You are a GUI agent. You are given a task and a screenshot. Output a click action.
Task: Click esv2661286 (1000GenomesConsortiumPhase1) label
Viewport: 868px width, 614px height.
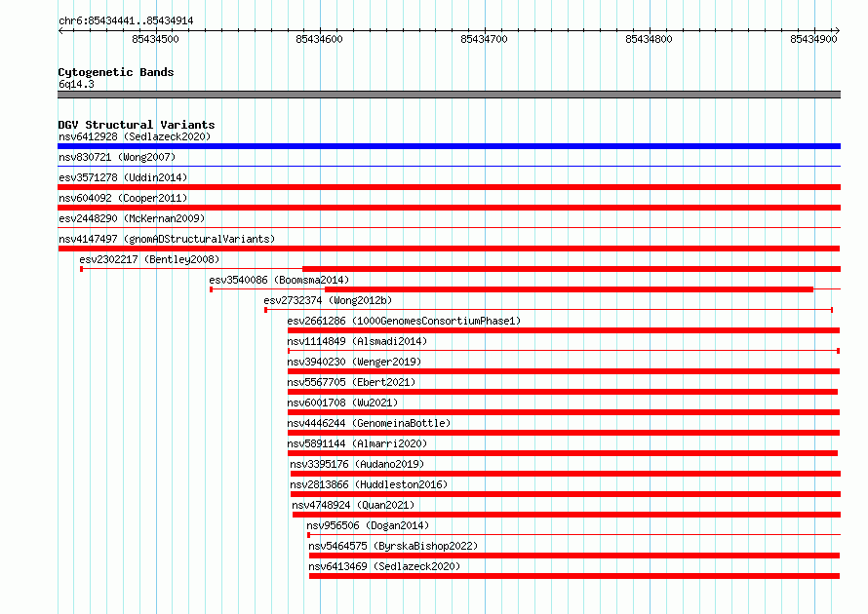[x=404, y=321]
